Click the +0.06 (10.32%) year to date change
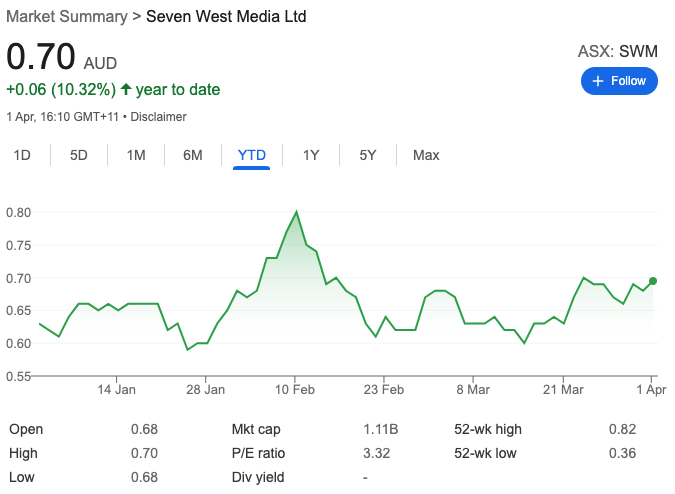Screen dimensions: 675x494 point(113,90)
